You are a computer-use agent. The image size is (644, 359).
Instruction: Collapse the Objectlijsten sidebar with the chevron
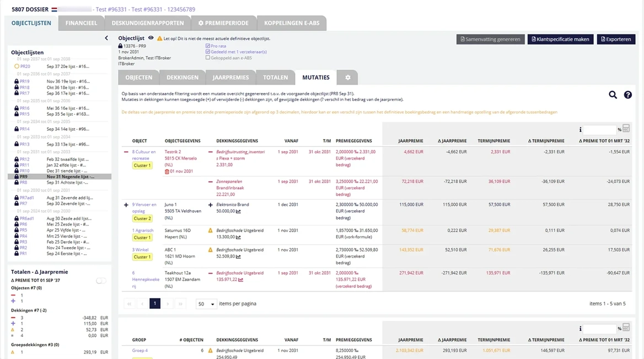106,38
